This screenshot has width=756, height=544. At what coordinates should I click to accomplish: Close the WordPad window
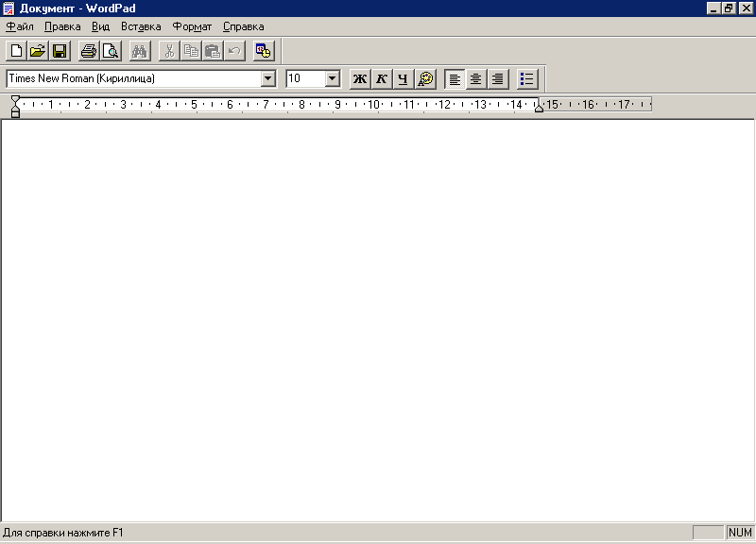click(746, 8)
